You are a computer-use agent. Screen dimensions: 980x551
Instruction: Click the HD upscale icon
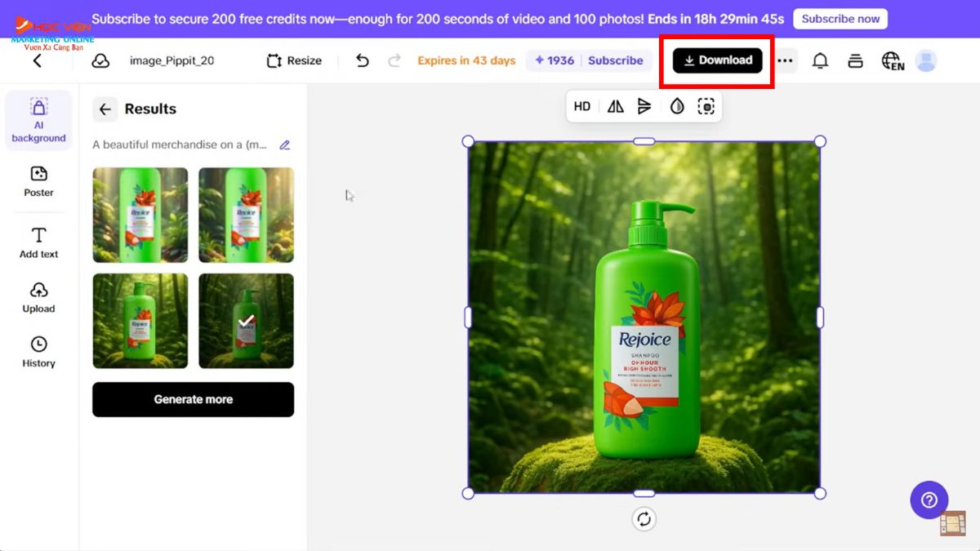pyautogui.click(x=581, y=106)
